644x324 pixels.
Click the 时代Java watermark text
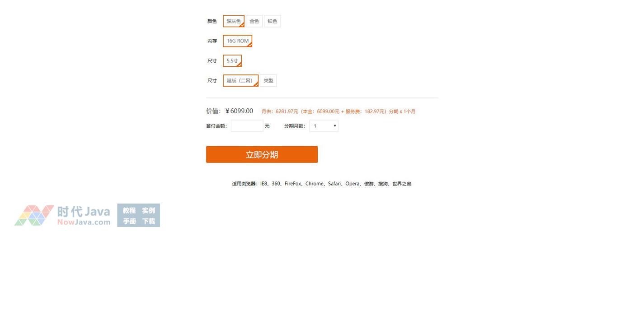84,211
